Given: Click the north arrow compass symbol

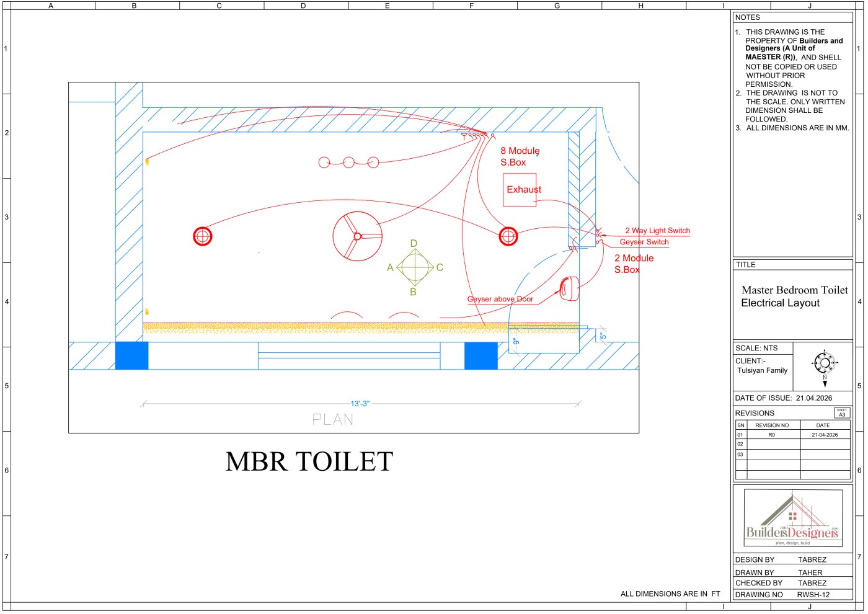Looking at the screenshot, I should point(825,367).
